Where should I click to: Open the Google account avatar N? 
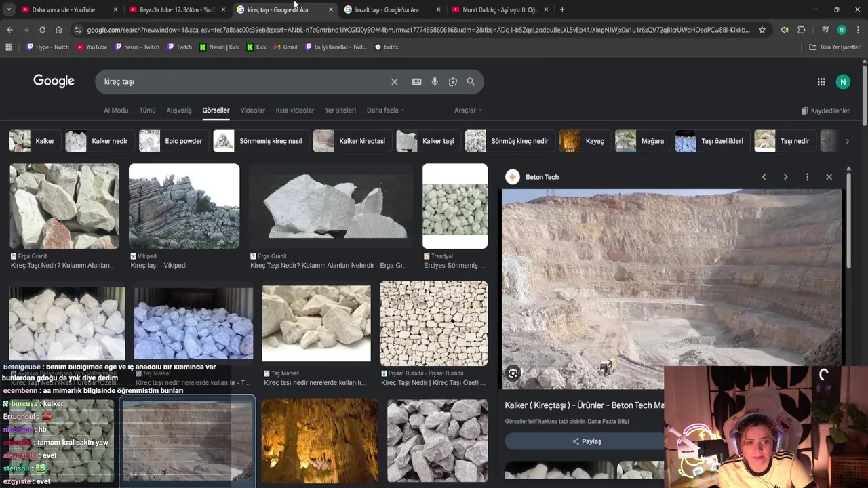coord(843,82)
